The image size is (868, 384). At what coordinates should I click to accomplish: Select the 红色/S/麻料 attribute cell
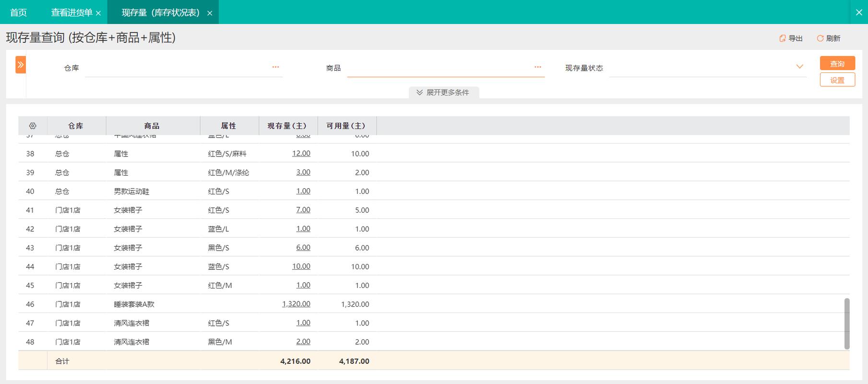(227, 154)
